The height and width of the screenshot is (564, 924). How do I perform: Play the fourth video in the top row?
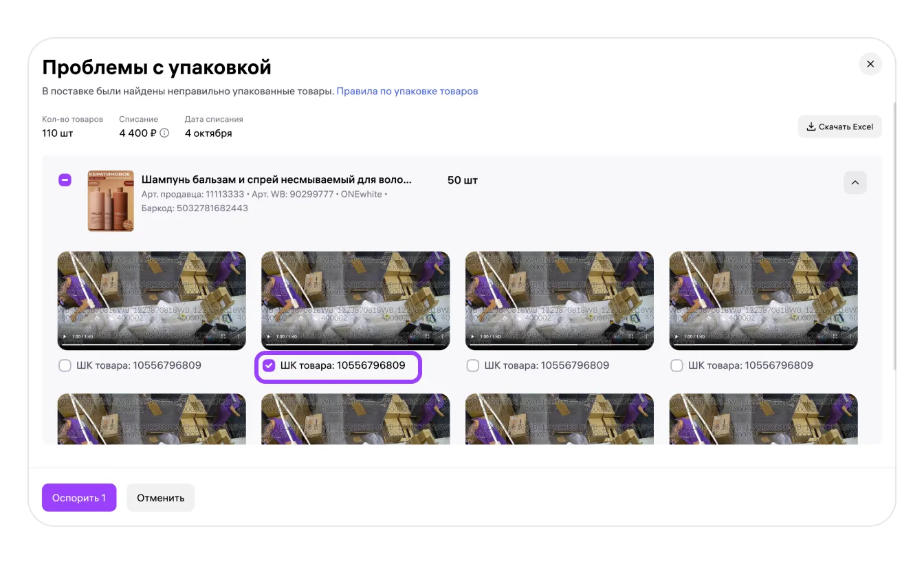click(x=676, y=336)
